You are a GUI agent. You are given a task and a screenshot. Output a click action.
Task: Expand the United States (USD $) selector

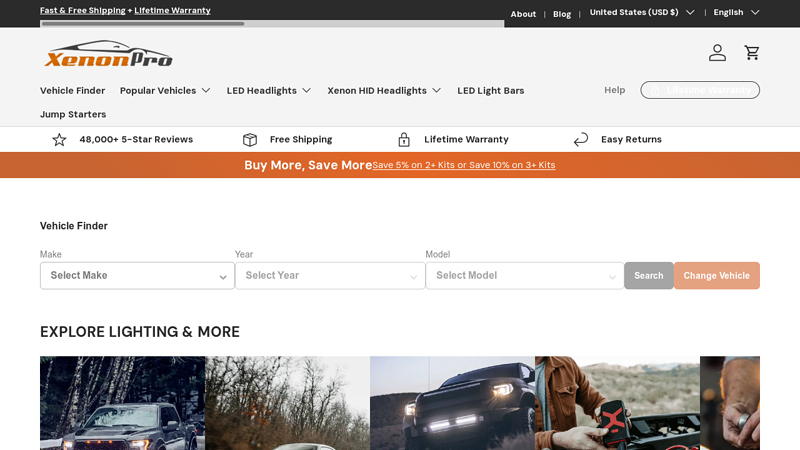pyautogui.click(x=641, y=13)
